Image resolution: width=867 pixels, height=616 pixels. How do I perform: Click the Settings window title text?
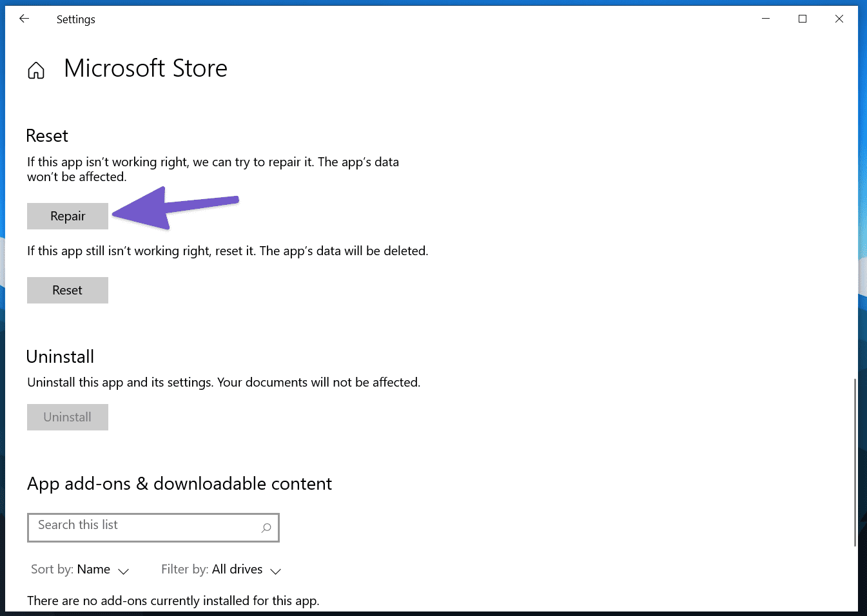76,19
